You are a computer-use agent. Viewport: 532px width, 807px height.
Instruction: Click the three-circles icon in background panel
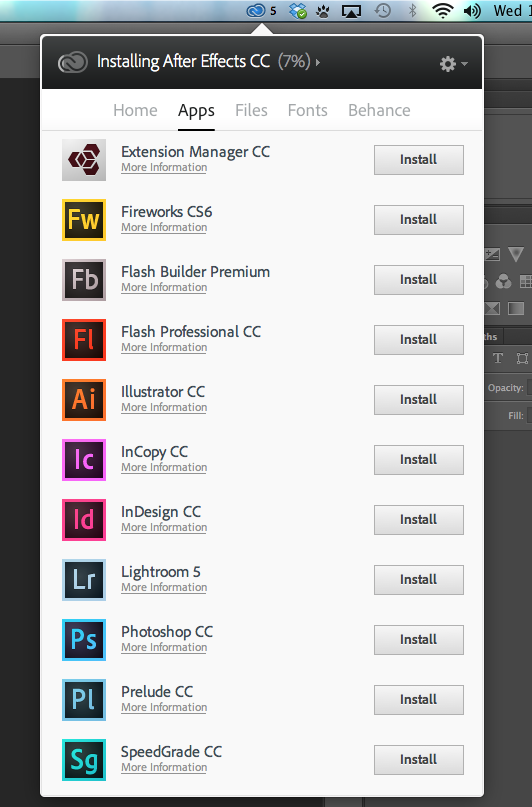click(x=503, y=281)
